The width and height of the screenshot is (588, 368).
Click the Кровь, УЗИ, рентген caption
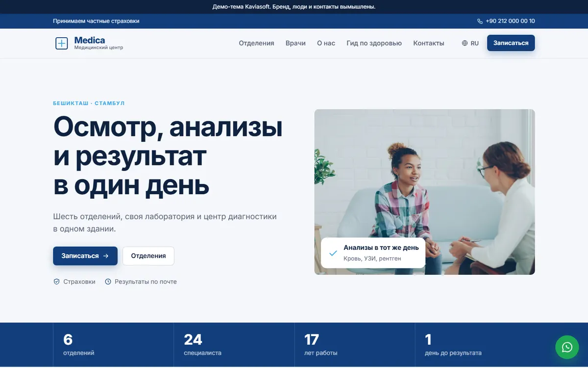372,258
